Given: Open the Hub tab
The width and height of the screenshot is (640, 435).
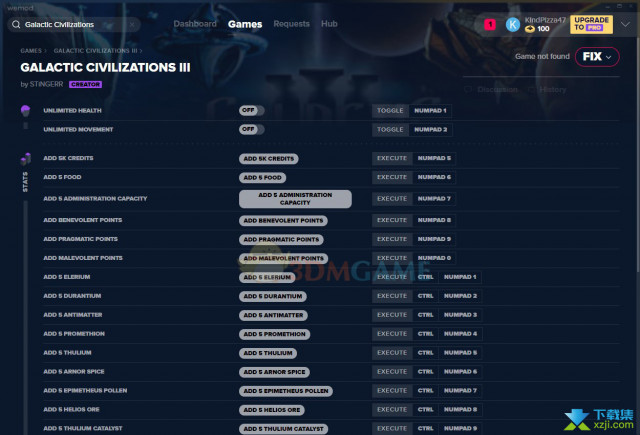Looking at the screenshot, I should (329, 24).
